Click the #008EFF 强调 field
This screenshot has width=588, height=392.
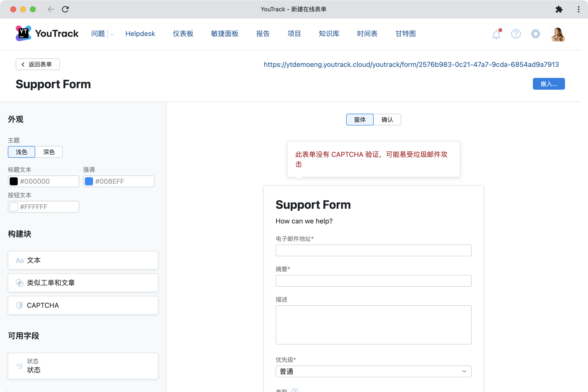119,181
